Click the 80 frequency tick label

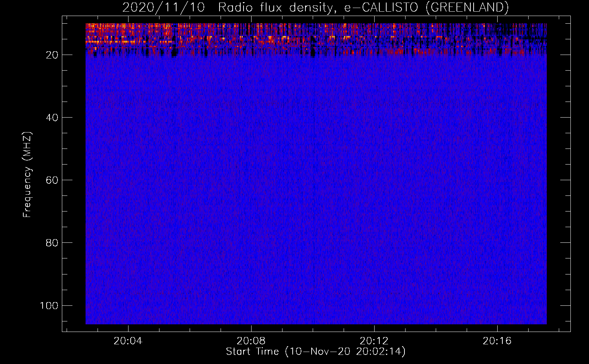tap(52, 243)
